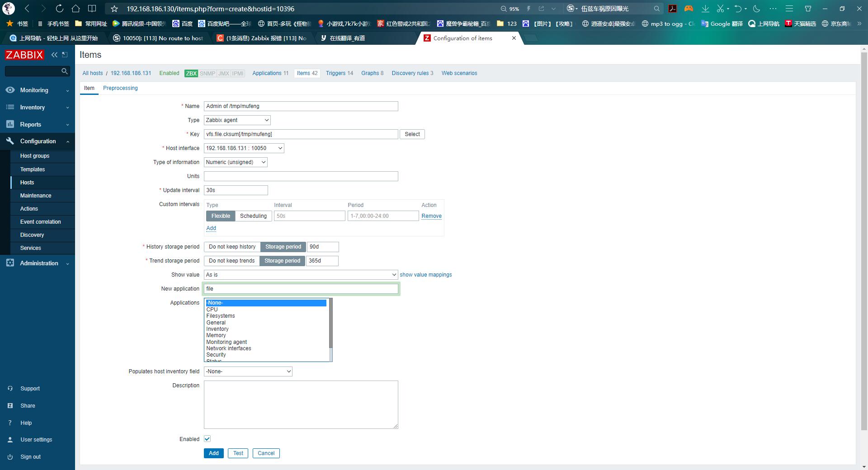Click show value mappings link
This screenshot has width=868, height=470.
426,275
